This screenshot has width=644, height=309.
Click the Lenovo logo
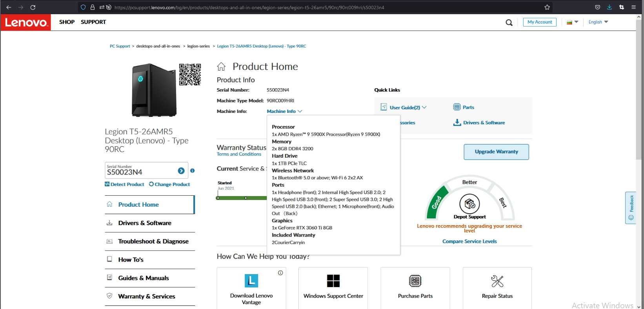point(26,22)
